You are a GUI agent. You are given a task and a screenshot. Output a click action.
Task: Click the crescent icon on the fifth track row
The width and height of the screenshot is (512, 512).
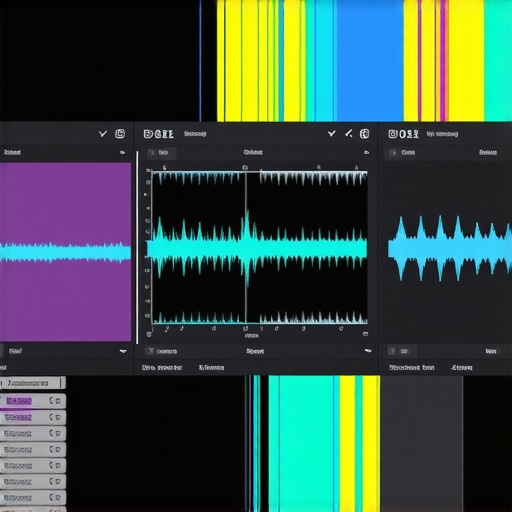pyautogui.click(x=51, y=466)
